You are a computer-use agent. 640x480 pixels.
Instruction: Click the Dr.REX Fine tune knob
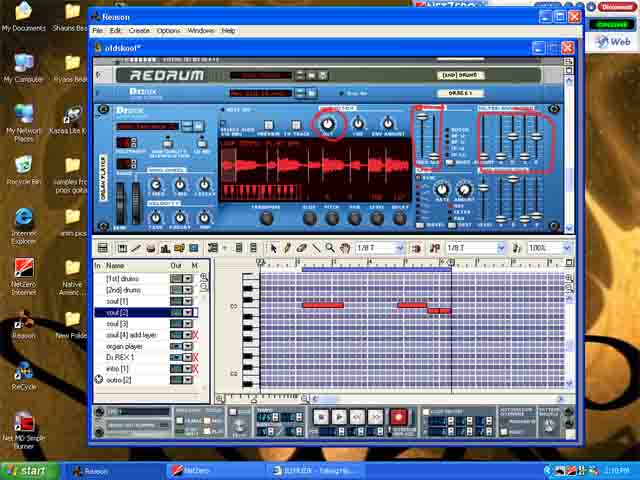[358, 123]
